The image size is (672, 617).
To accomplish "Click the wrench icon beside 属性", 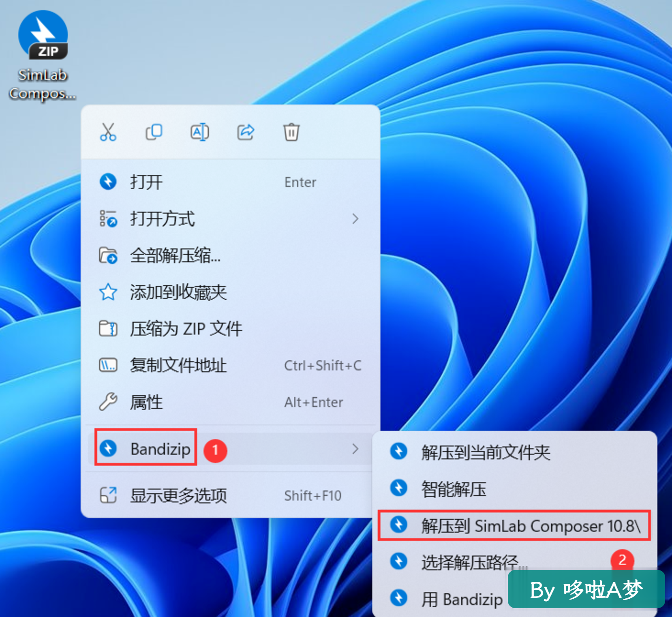I will (108, 402).
